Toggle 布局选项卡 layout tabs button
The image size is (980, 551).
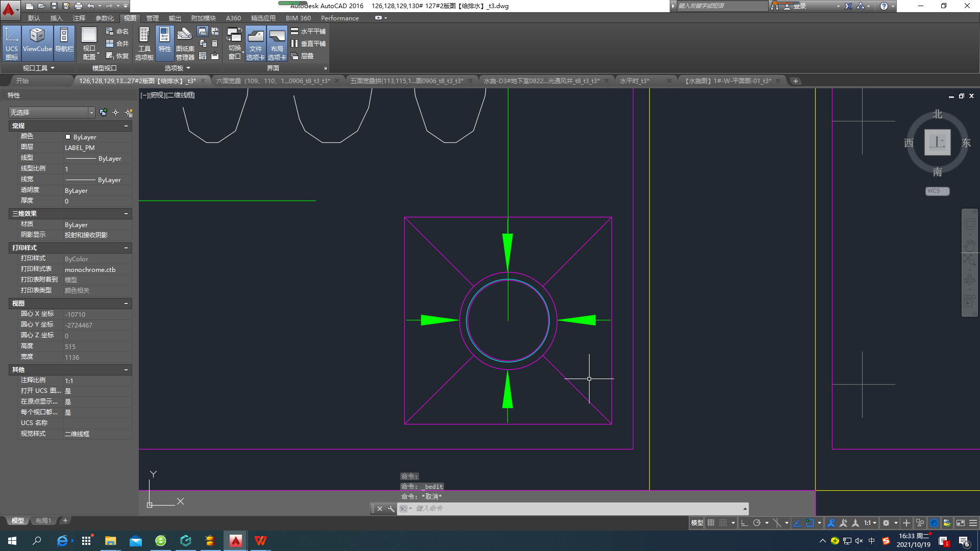click(277, 44)
